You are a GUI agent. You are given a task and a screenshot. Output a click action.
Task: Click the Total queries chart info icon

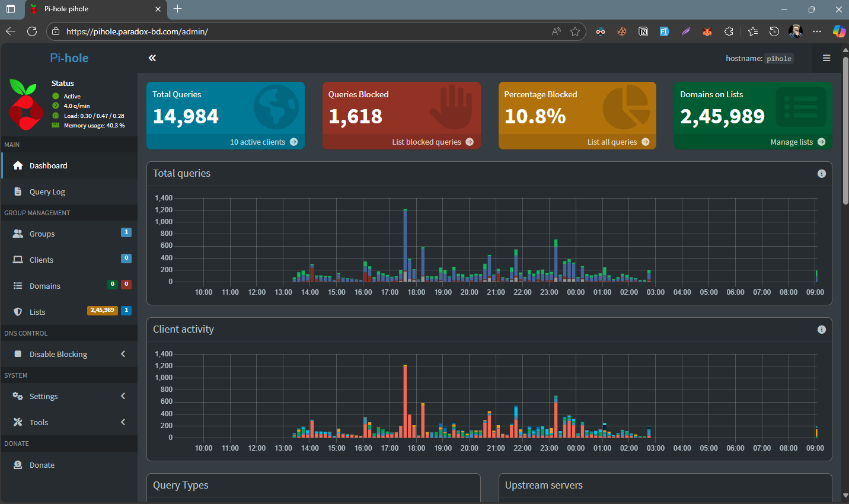tap(821, 174)
